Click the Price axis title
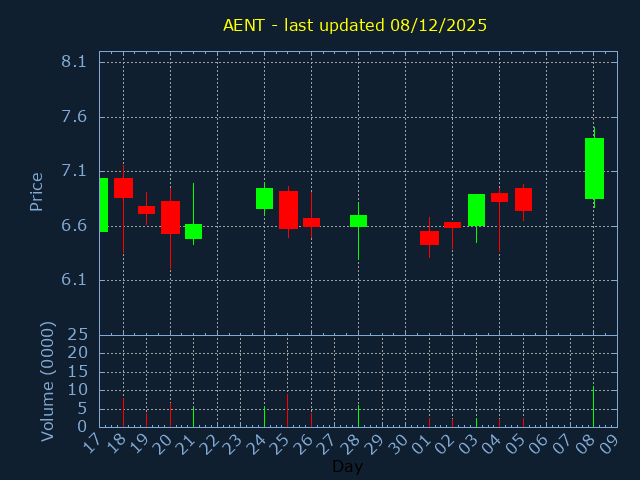 [x=37, y=191]
